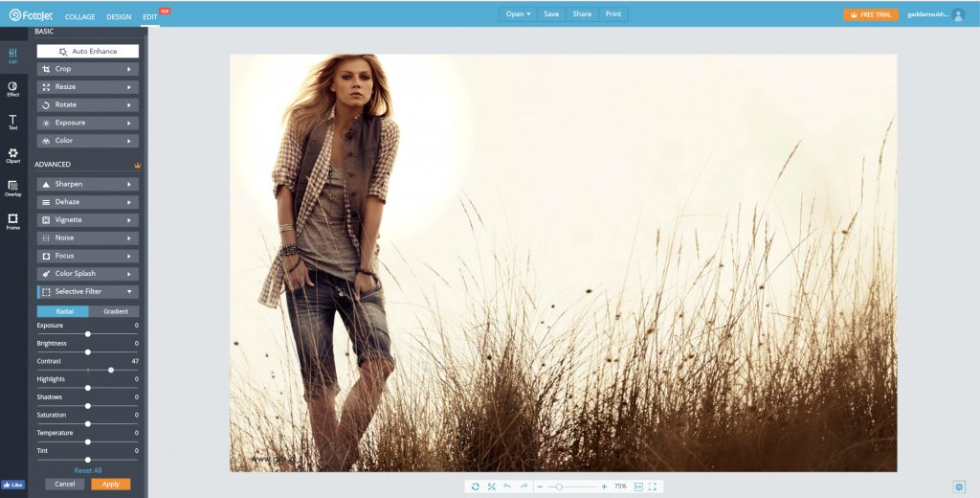Click Auto Enhance
The image size is (980, 498).
[x=87, y=52]
